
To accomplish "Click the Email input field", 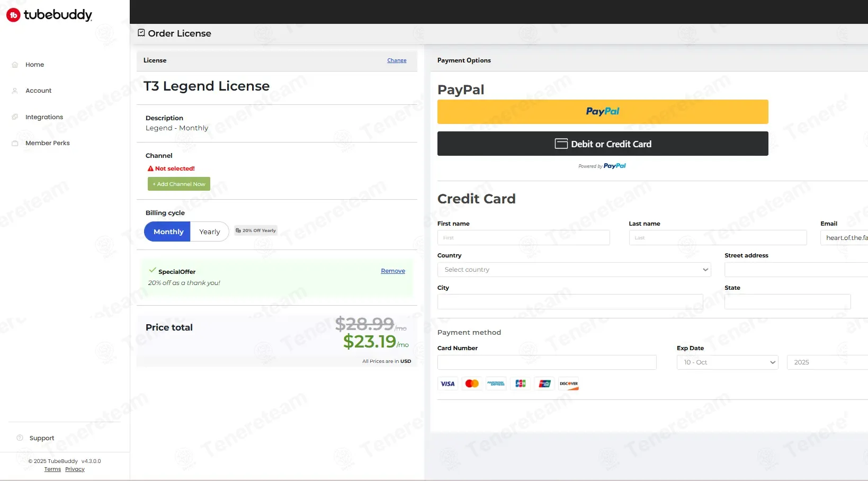I will point(844,238).
